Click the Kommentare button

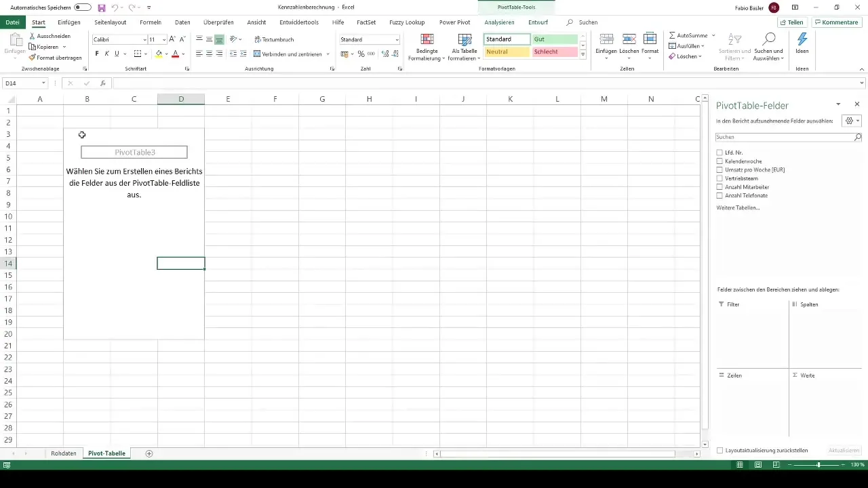(x=836, y=22)
